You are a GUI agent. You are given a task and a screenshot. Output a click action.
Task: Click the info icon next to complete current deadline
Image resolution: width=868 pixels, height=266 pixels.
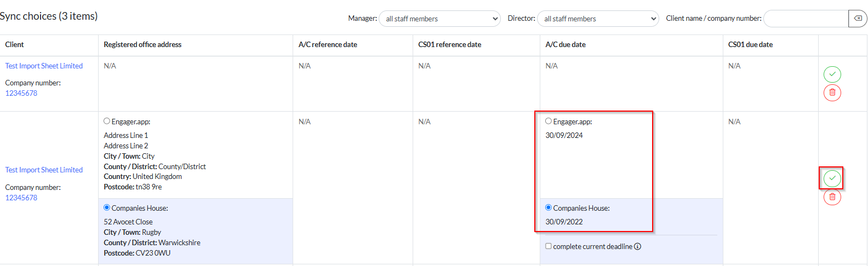click(637, 247)
